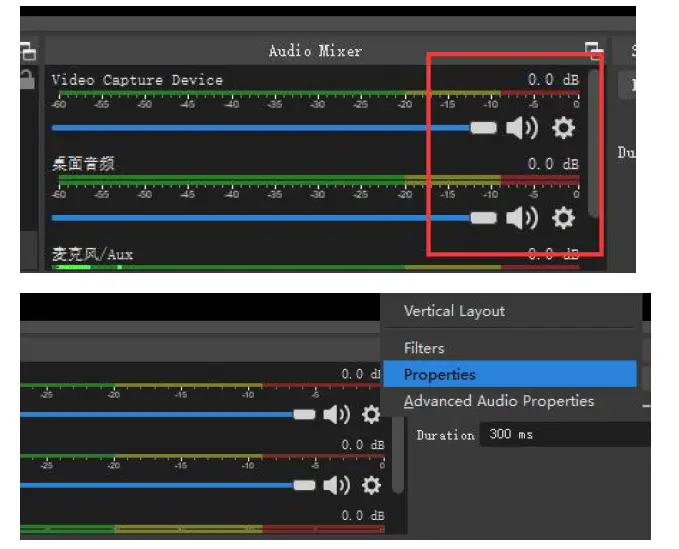Image resolution: width=679 pixels, height=549 pixels.
Task: Click the 桌面音频 volume slider handle
Action: tap(483, 217)
